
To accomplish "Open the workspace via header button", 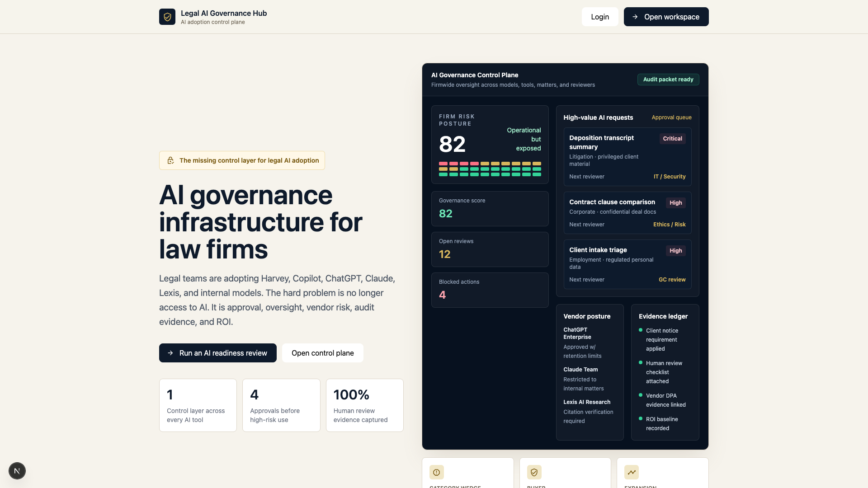I will (x=666, y=17).
